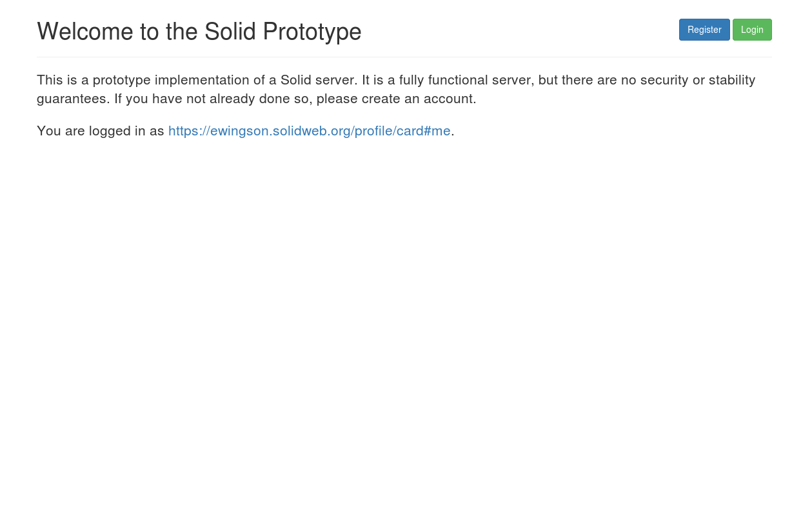Image resolution: width=812 pixels, height=510 pixels.
Task: Open the ewingson.solidweb.org profile link
Action: (x=309, y=131)
